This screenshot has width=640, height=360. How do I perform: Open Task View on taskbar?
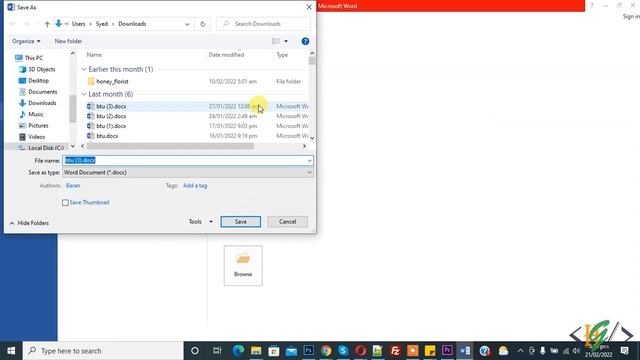217,351
